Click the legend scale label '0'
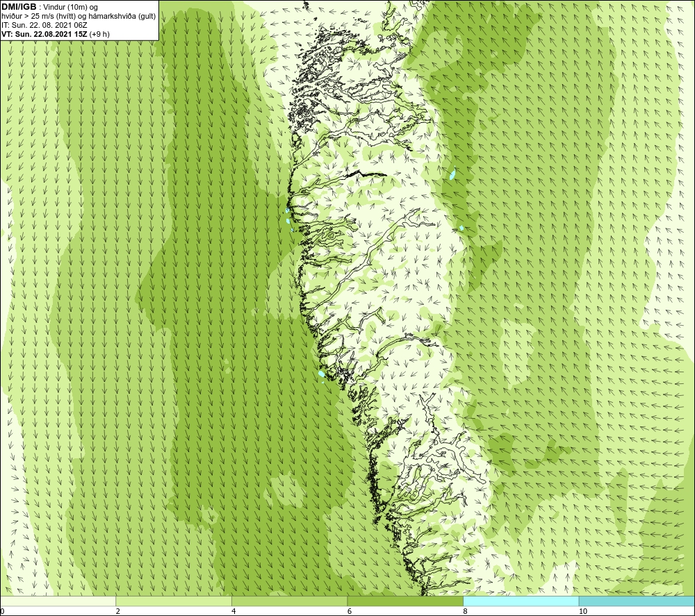The width and height of the screenshot is (695, 616). 2,611
